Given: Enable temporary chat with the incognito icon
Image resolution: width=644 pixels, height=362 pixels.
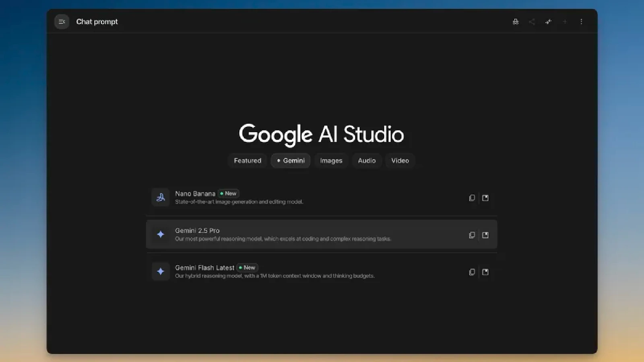Looking at the screenshot, I should tap(515, 22).
